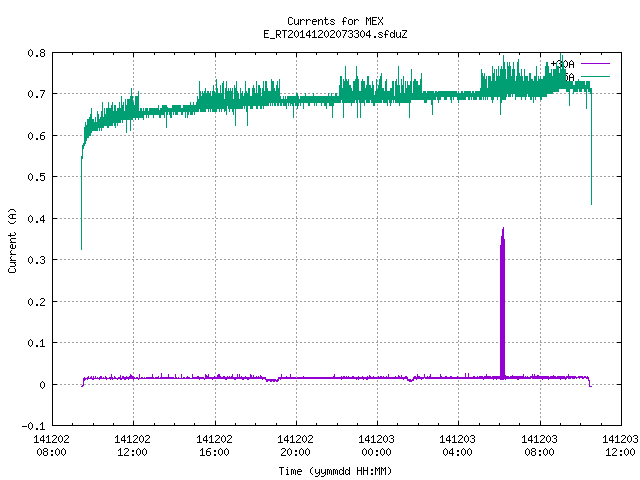Click the chart title 'Currents for MEX'
This screenshot has height=480, width=640.
pyautogui.click(x=335, y=21)
